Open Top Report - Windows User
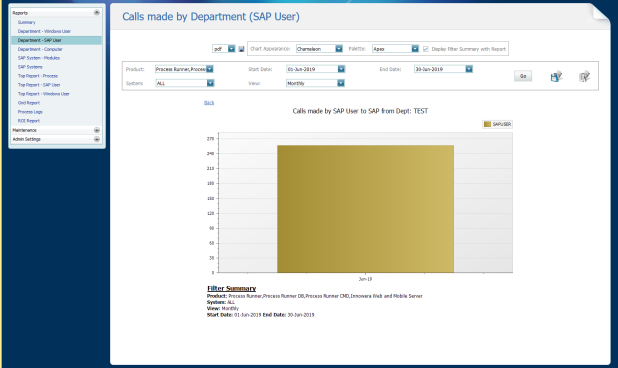 44,94
